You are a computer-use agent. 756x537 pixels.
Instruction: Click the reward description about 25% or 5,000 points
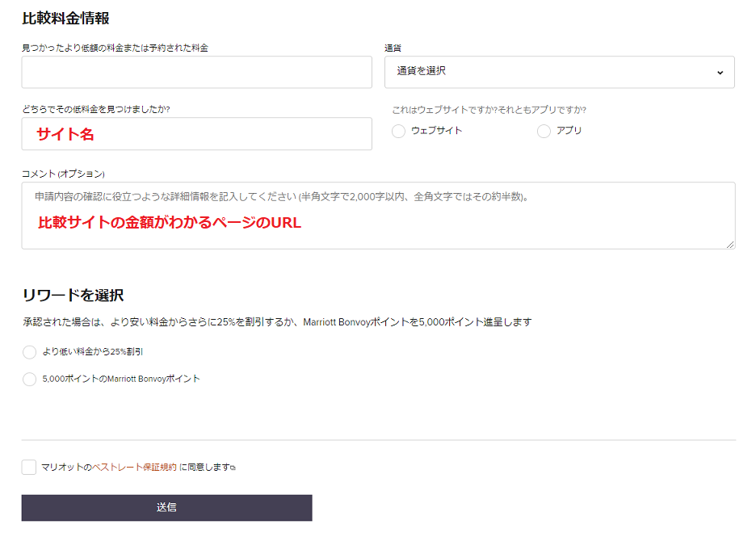click(x=277, y=322)
